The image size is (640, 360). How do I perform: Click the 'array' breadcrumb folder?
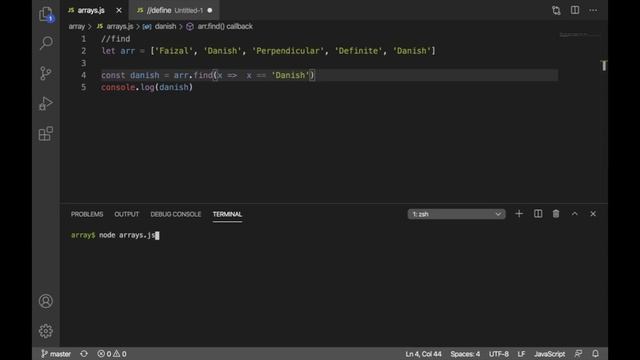pos(76,27)
